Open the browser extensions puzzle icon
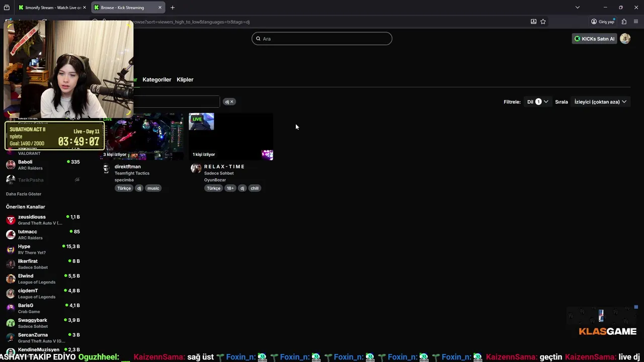This screenshot has width=644, height=362. click(624, 22)
